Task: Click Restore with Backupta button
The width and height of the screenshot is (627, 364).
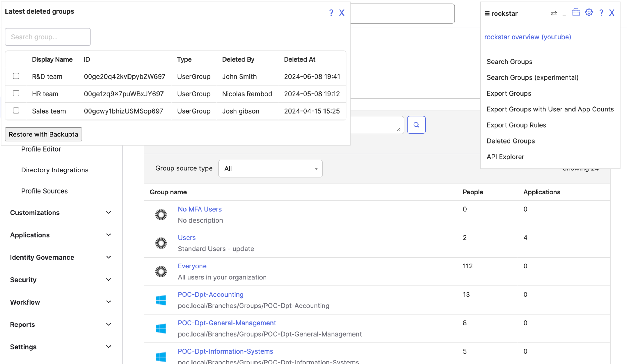Action: click(x=43, y=134)
